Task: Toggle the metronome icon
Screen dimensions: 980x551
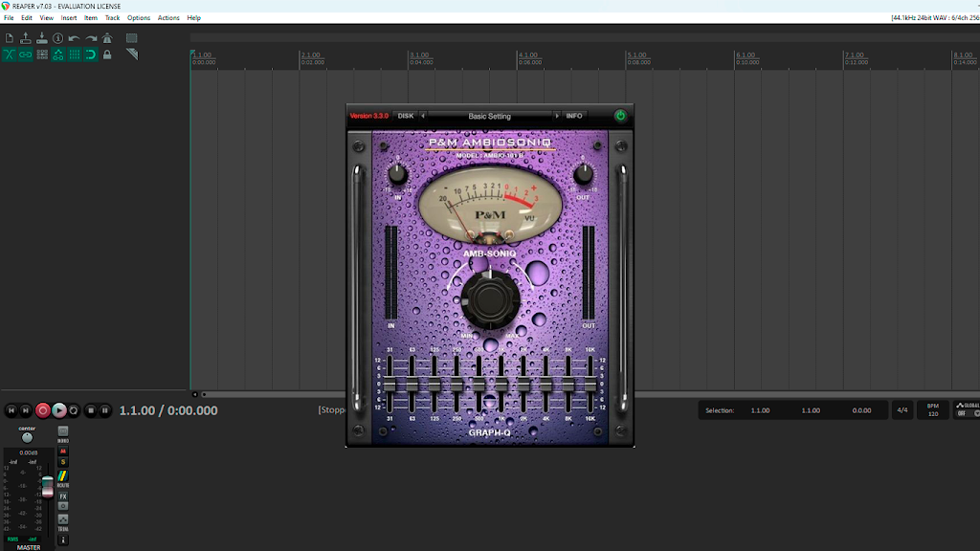Action: click(x=107, y=38)
